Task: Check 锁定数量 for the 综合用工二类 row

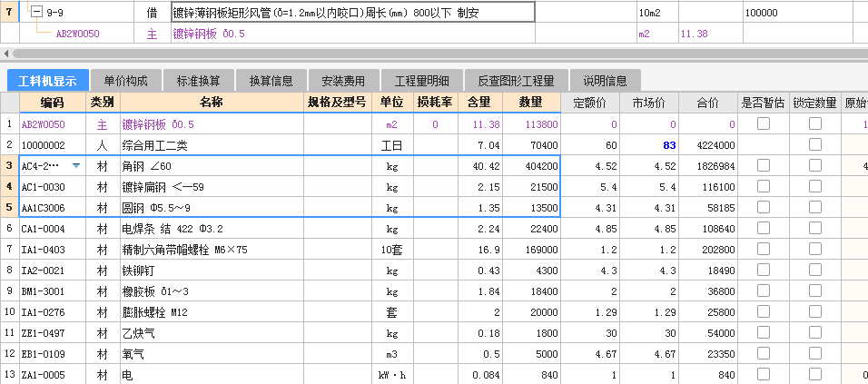Action: pyautogui.click(x=814, y=145)
